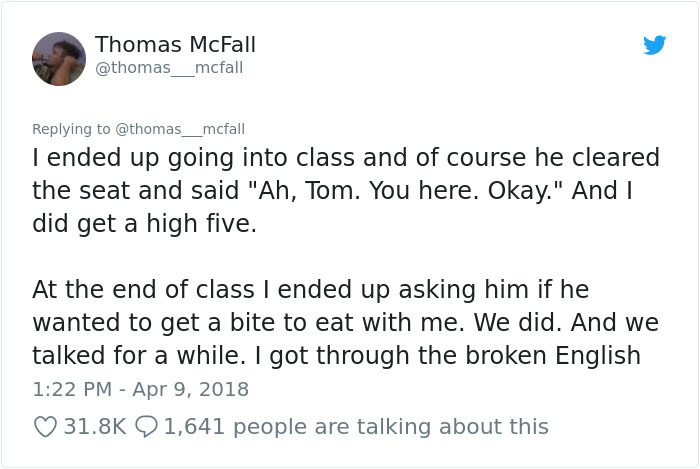Click the "did get a high five" line
The width and height of the screenshot is (700, 469).
point(145,224)
